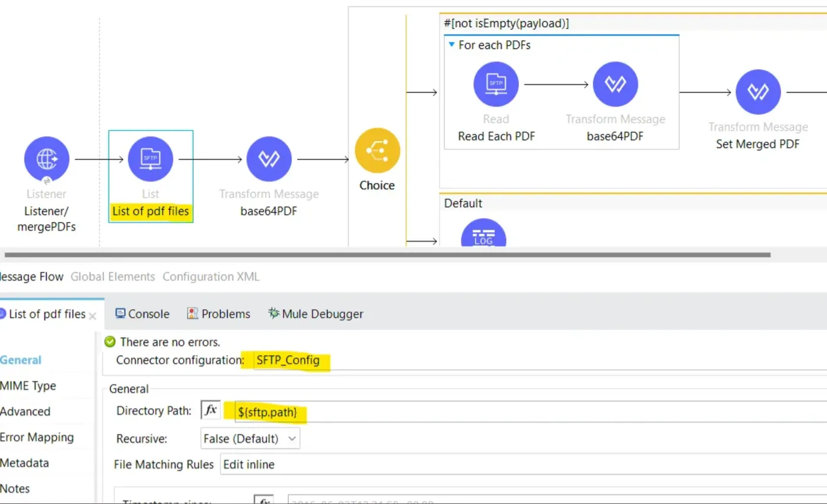Click the SFTP Read Each PDF icon

point(496,84)
